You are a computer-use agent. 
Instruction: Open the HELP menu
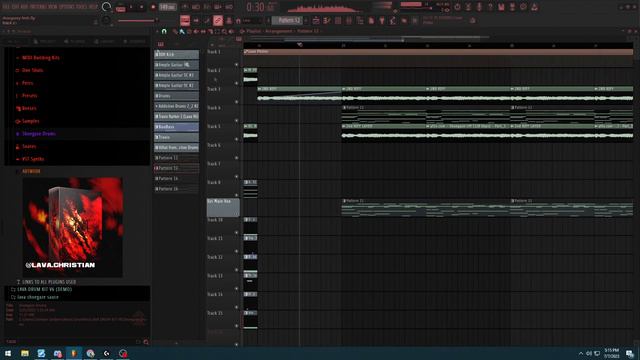tap(93, 7)
